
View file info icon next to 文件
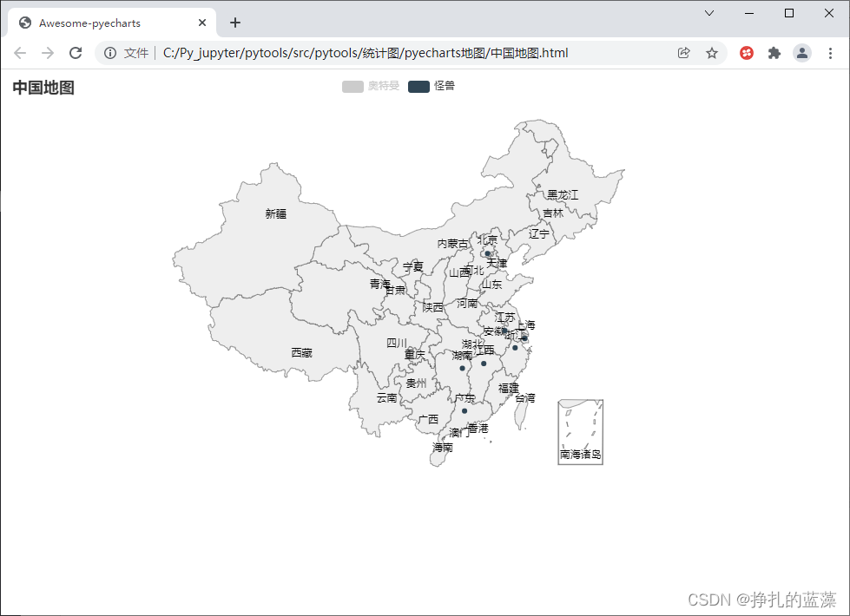pos(110,53)
